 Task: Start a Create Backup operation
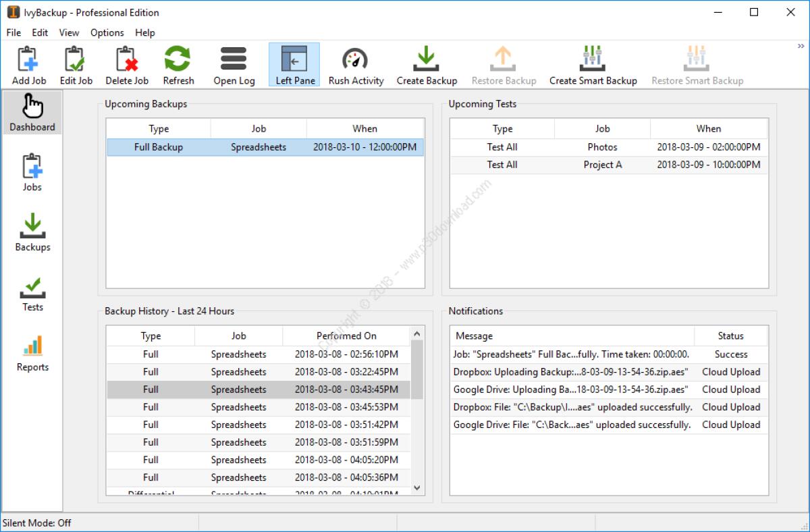click(426, 63)
